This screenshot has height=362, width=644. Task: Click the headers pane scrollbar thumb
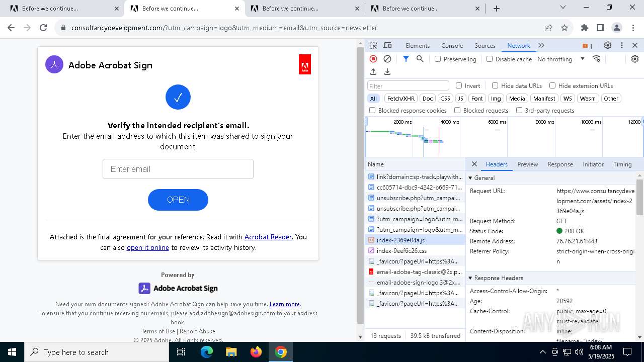tap(639, 196)
